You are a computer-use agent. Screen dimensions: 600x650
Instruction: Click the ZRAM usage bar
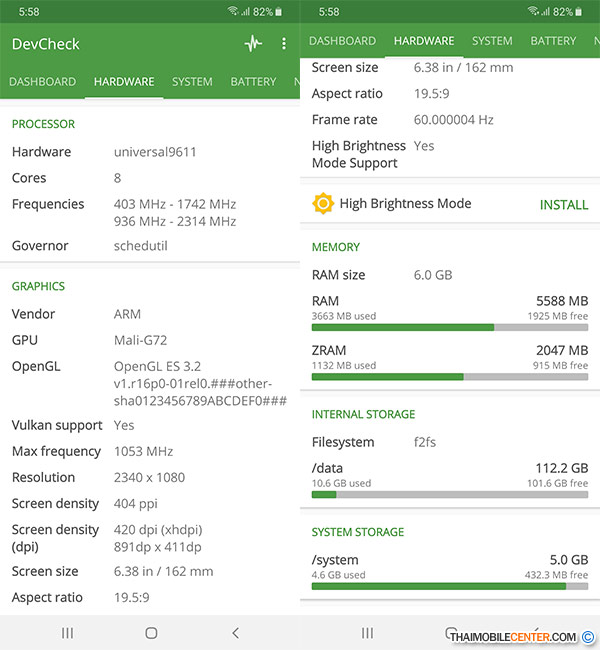(x=450, y=377)
